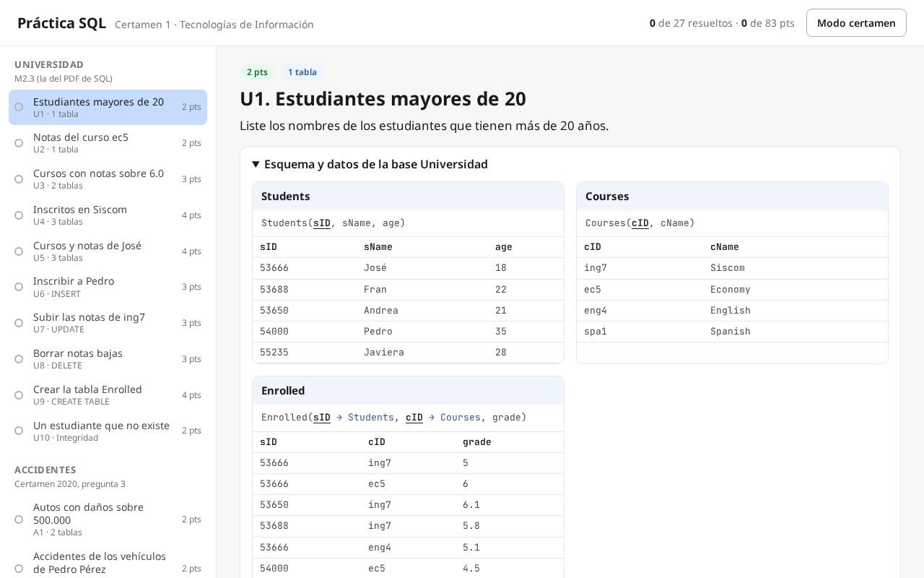
Task: Open Subir las notas de ing7
Action: point(108,323)
